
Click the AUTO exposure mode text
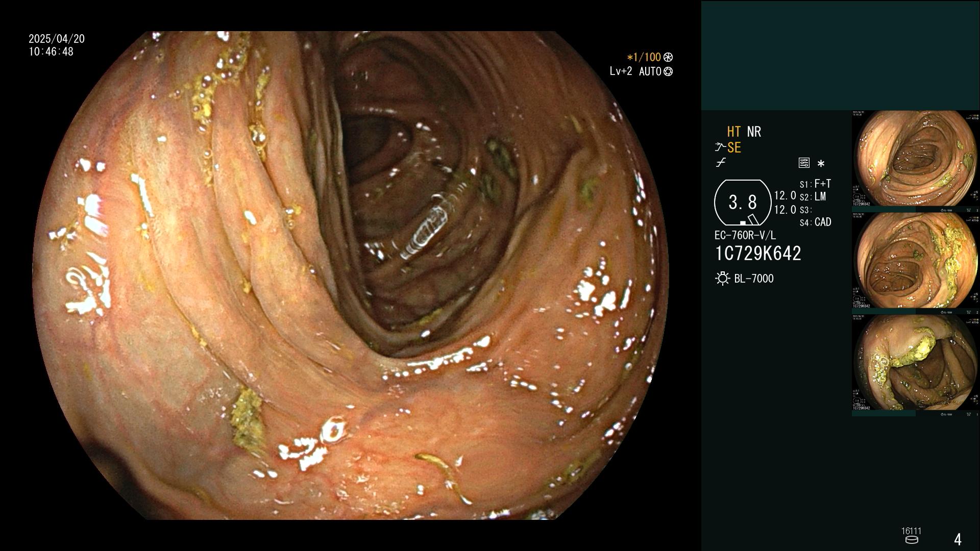[x=650, y=71]
